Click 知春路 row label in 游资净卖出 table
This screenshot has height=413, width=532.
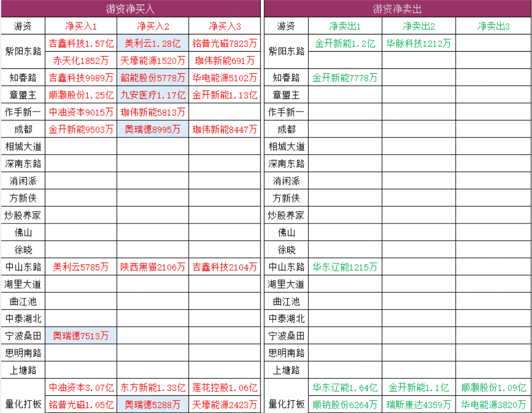click(286, 78)
